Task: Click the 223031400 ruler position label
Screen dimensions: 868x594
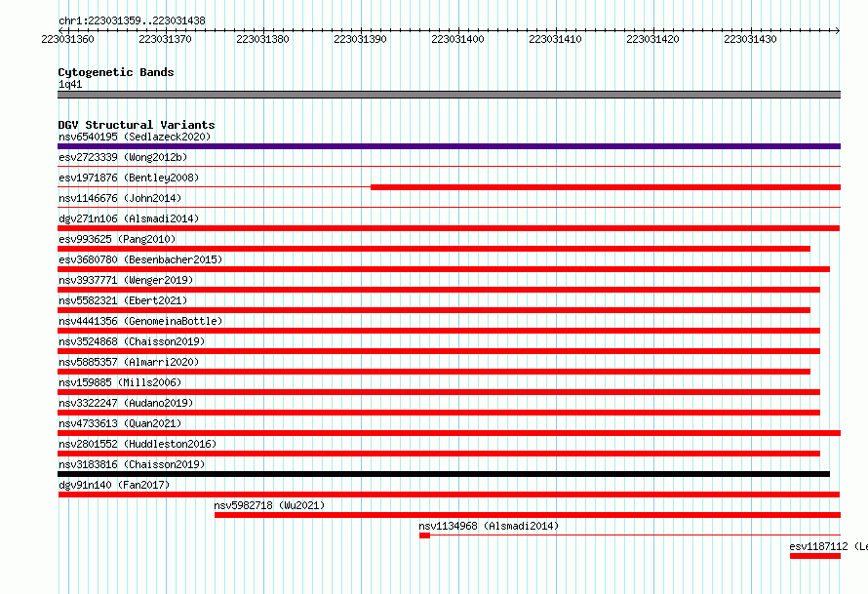Action: [457, 39]
